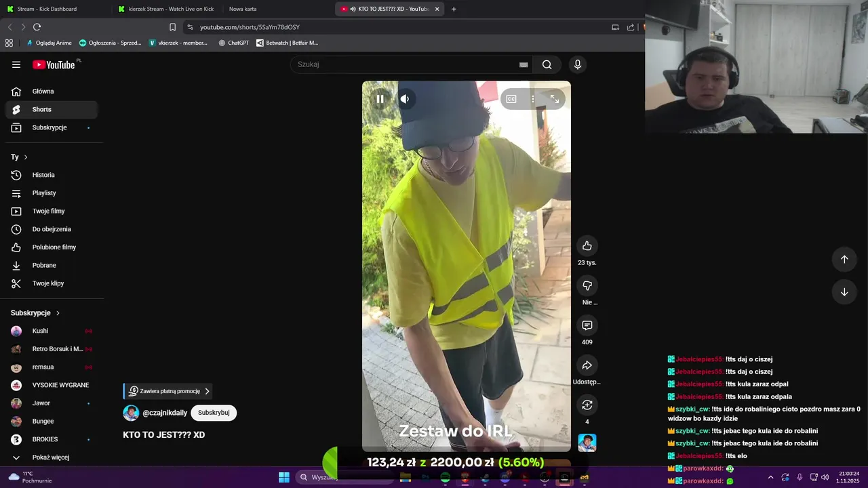
Task: Expand the Subskrypcje heading chevron
Action: click(x=58, y=313)
